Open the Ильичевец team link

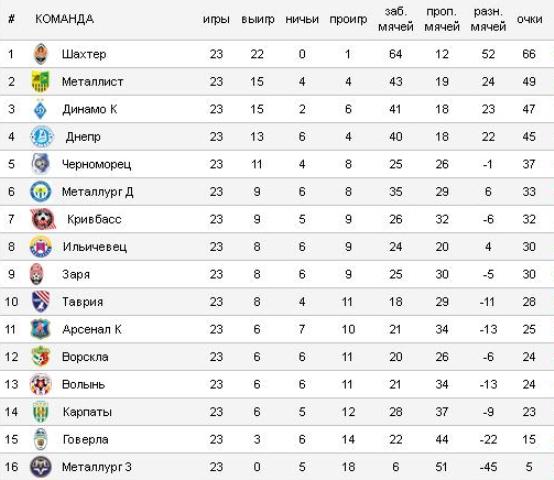95,247
